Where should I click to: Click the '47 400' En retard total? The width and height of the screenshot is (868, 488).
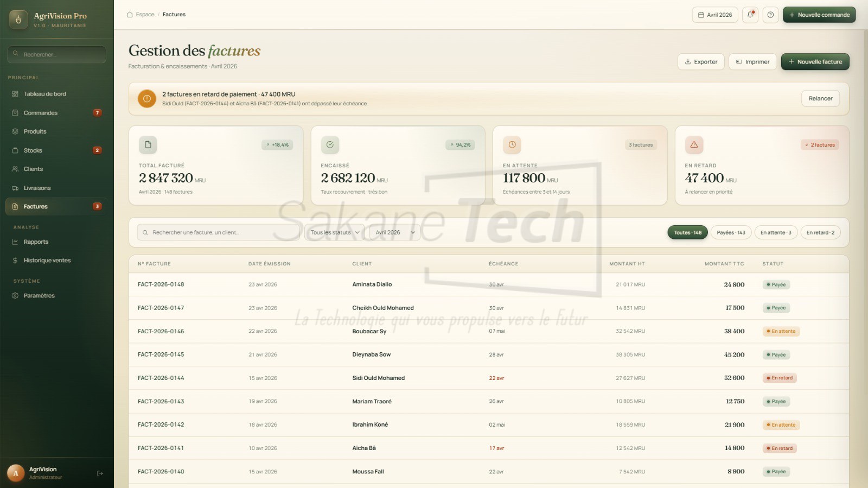pos(704,178)
